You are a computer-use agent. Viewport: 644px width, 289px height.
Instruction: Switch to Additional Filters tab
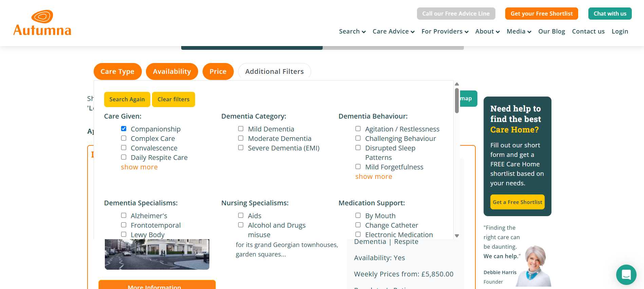pos(274,71)
